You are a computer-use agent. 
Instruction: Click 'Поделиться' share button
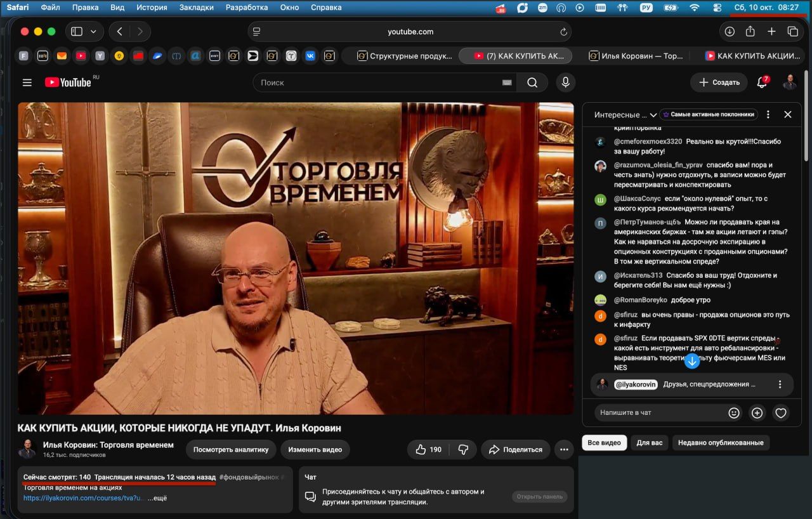pos(516,450)
